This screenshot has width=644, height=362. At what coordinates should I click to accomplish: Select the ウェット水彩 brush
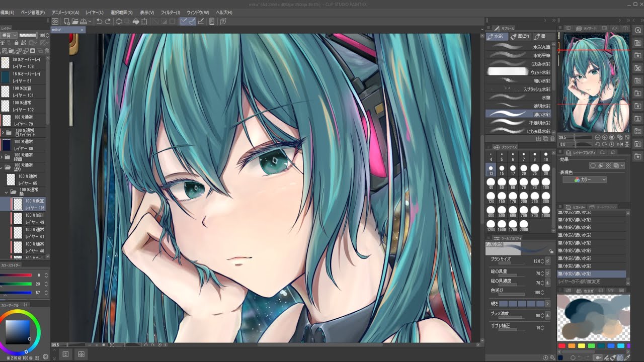(520, 72)
